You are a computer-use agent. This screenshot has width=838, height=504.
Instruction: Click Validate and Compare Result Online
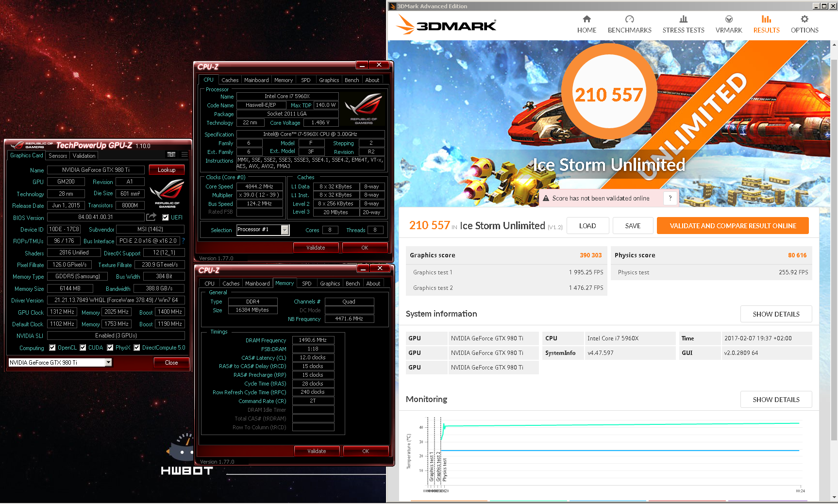click(733, 226)
